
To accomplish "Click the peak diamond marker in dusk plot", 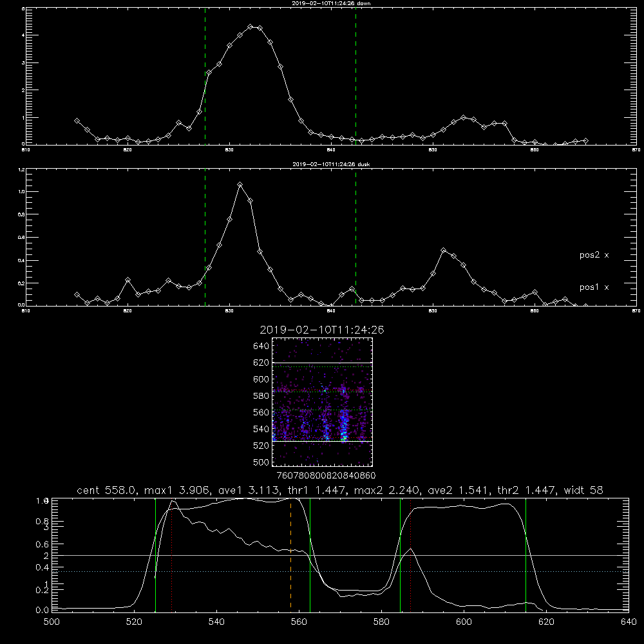I will coord(240,185).
